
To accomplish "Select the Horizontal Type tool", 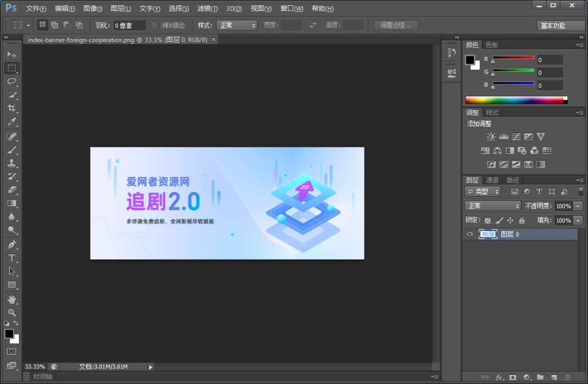I will tap(11, 258).
